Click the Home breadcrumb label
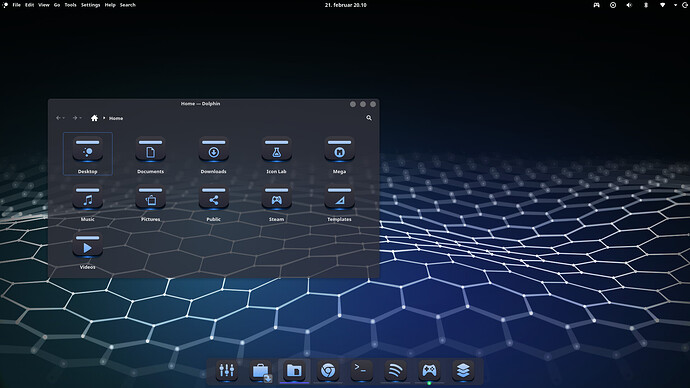The image size is (690, 388). (x=116, y=118)
